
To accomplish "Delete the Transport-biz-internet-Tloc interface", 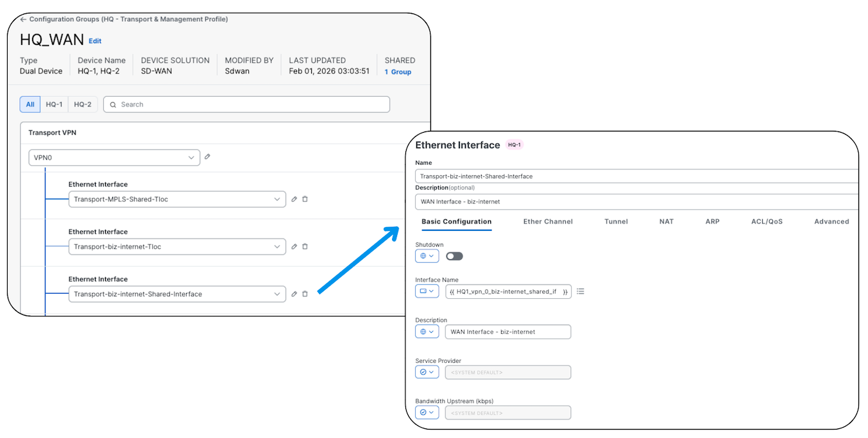I will click(x=305, y=246).
